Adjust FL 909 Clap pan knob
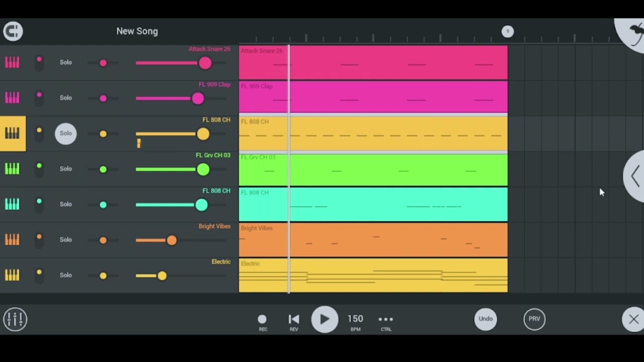 point(103,99)
